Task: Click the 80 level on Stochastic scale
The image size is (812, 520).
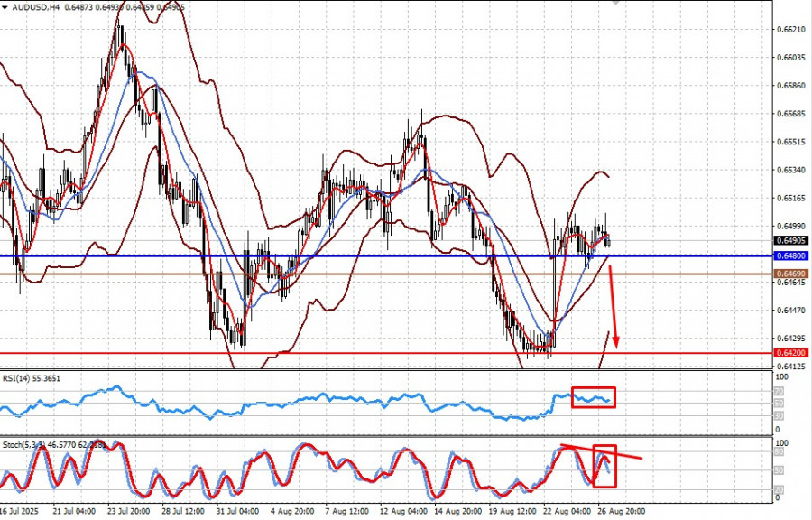Action: 779,452
